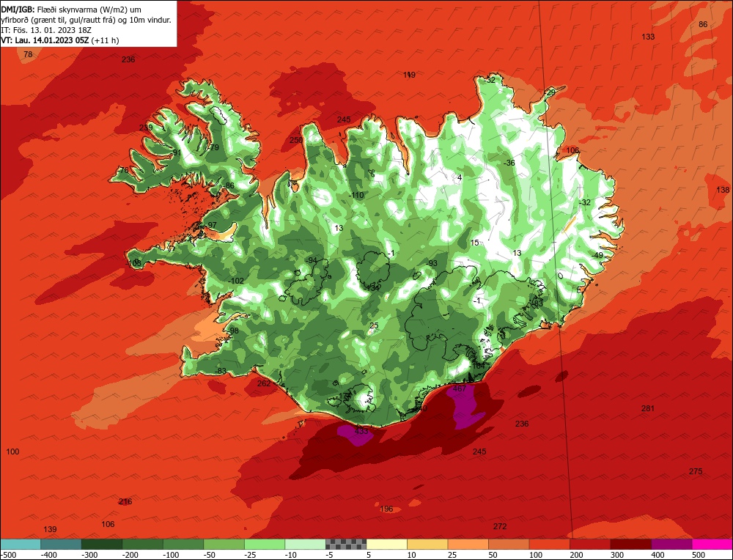Pick the orange 50 to 100 legend swatch

pyautogui.click(x=509, y=544)
